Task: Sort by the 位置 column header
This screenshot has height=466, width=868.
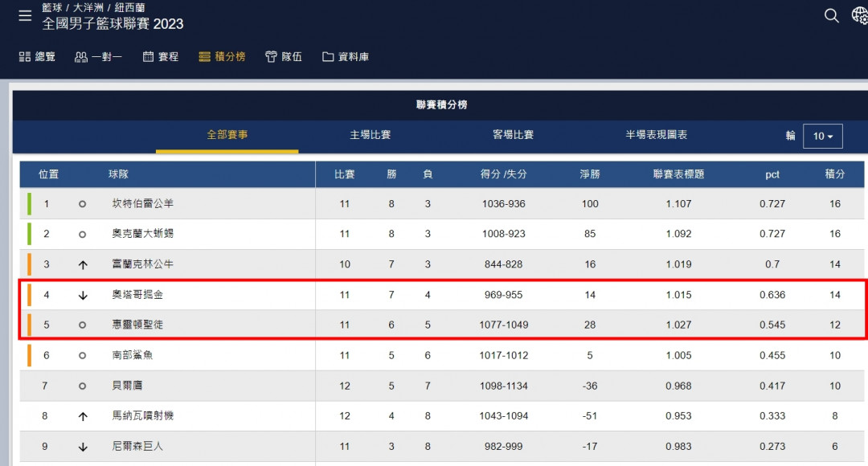Action: click(49, 174)
